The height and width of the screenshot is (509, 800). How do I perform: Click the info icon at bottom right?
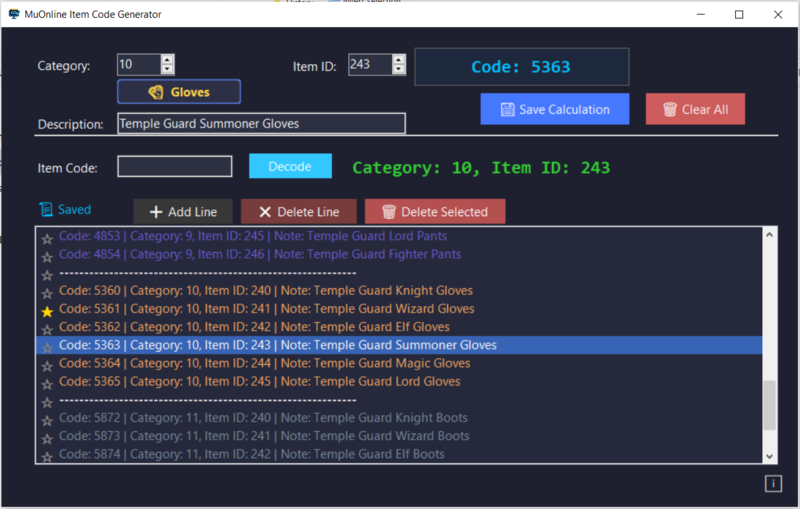[773, 483]
